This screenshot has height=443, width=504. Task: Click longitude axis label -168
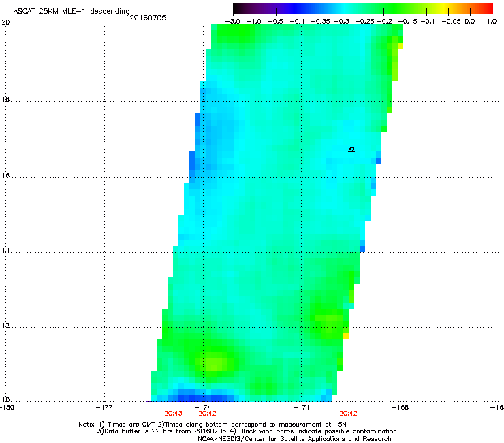[400, 407]
